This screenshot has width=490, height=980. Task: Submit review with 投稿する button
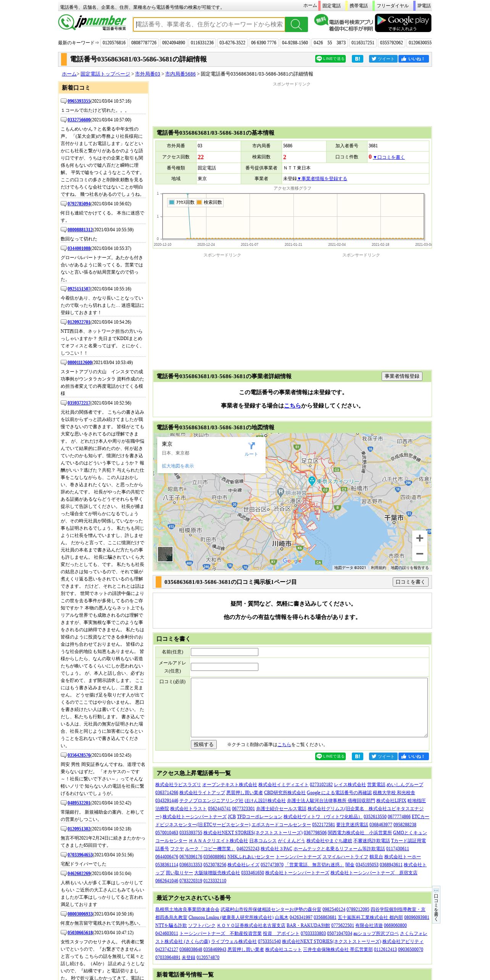pos(204,745)
